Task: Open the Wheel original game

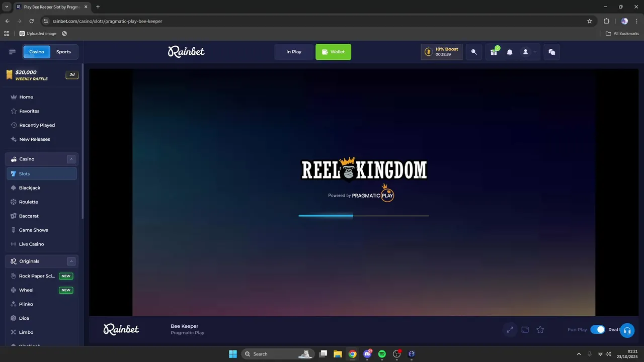Action: coord(42,290)
